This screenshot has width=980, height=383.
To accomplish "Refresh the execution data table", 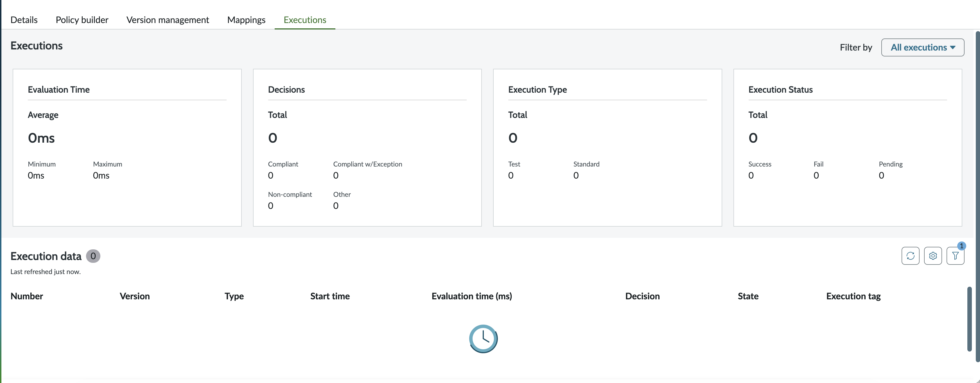I will click(x=910, y=256).
